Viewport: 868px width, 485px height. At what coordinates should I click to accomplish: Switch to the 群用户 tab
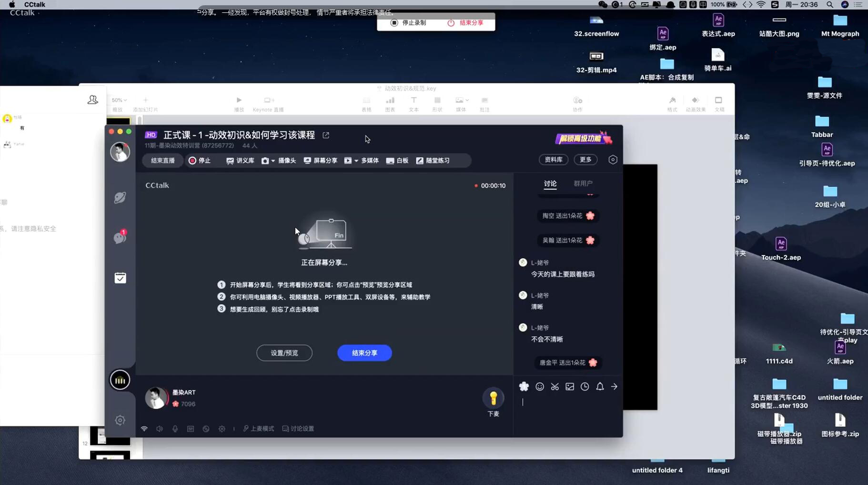coord(583,183)
